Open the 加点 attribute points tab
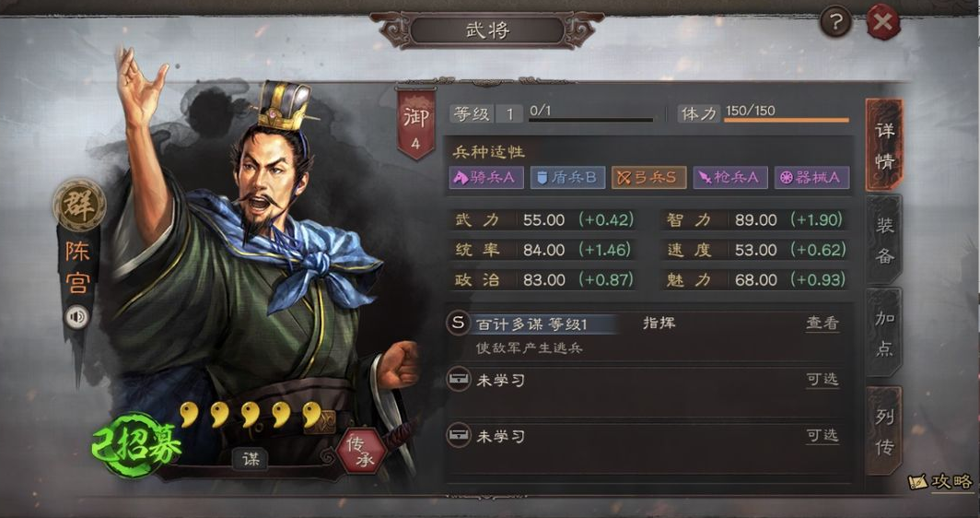 [x=884, y=333]
